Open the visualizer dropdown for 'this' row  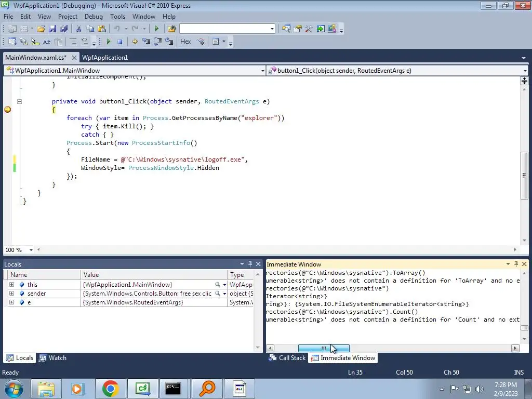pos(224,285)
